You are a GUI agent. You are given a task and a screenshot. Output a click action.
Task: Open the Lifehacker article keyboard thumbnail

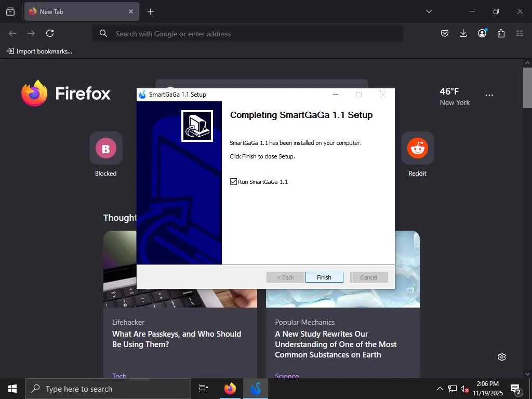pyautogui.click(x=180, y=298)
